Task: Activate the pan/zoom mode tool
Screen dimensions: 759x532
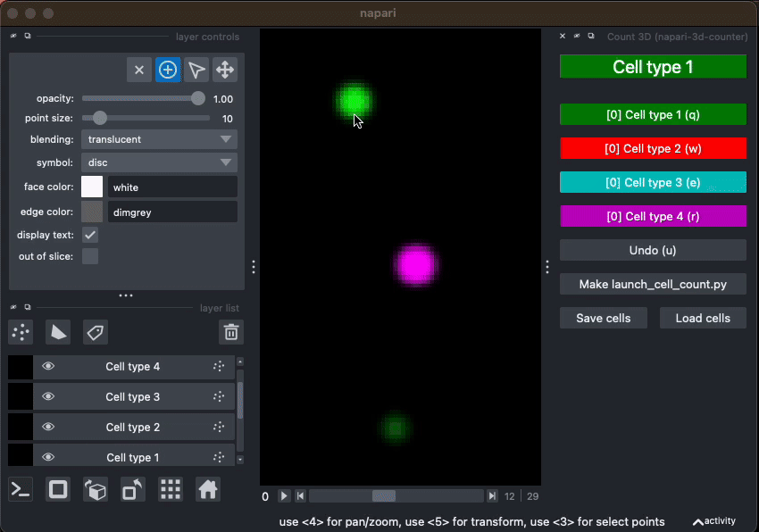Action: 225,69
